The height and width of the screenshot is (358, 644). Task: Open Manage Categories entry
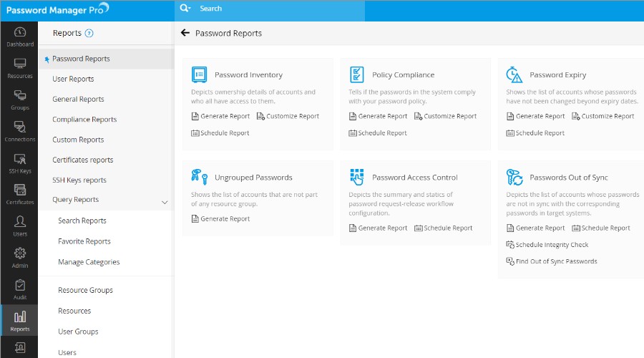(89, 262)
